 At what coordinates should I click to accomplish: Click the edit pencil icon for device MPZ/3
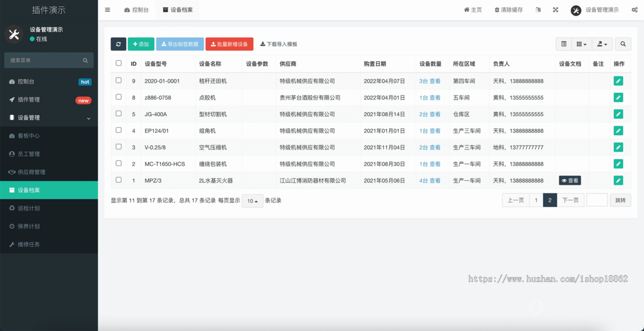618,180
